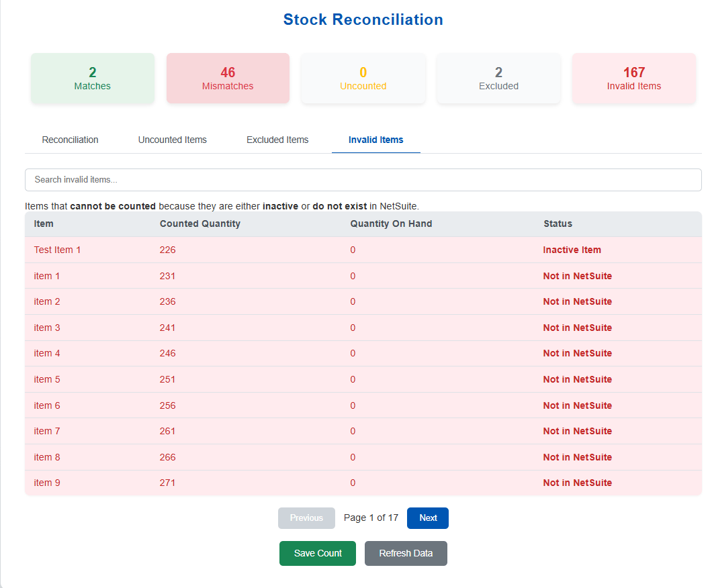Open the Excluded Items tab
The height and width of the screenshot is (588, 710).
tap(277, 140)
